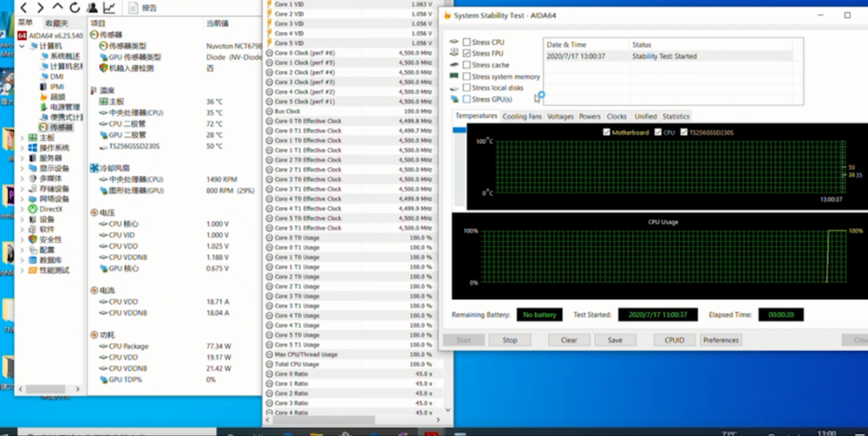Select the 网络设备 icon in tree

(33, 198)
